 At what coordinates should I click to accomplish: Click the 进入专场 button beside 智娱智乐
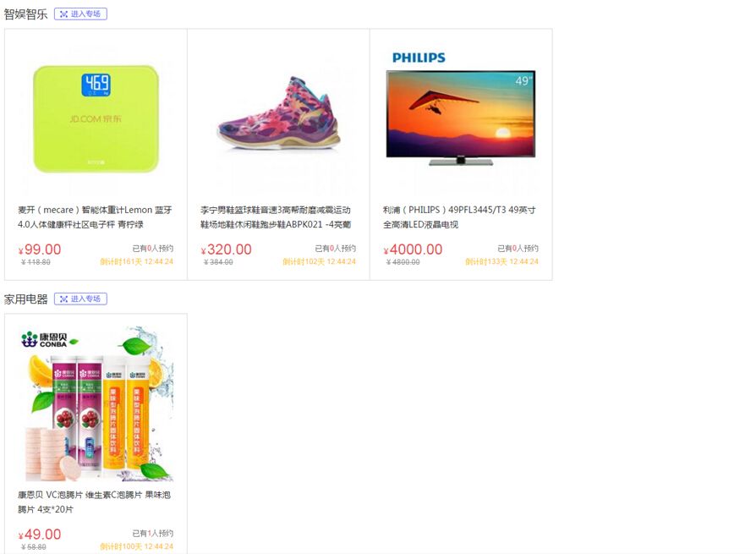click(80, 14)
